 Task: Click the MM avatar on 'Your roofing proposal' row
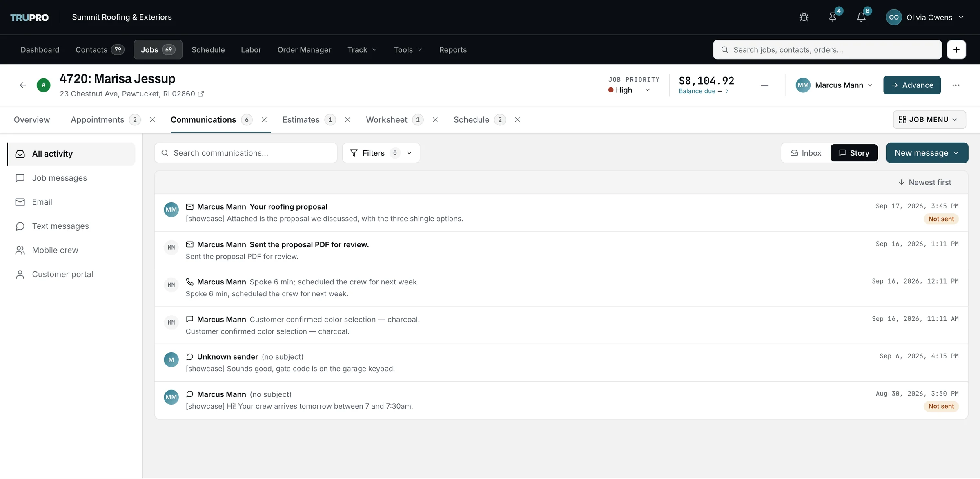click(x=171, y=210)
